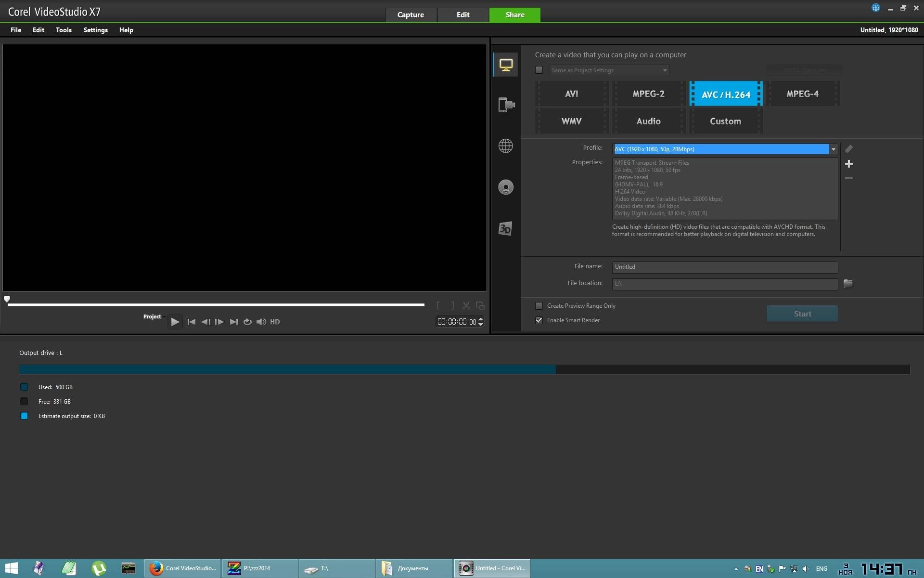Switch to Firefox Corel VideoStudio taskbar window
The height and width of the screenshot is (578, 924).
pyautogui.click(x=182, y=568)
